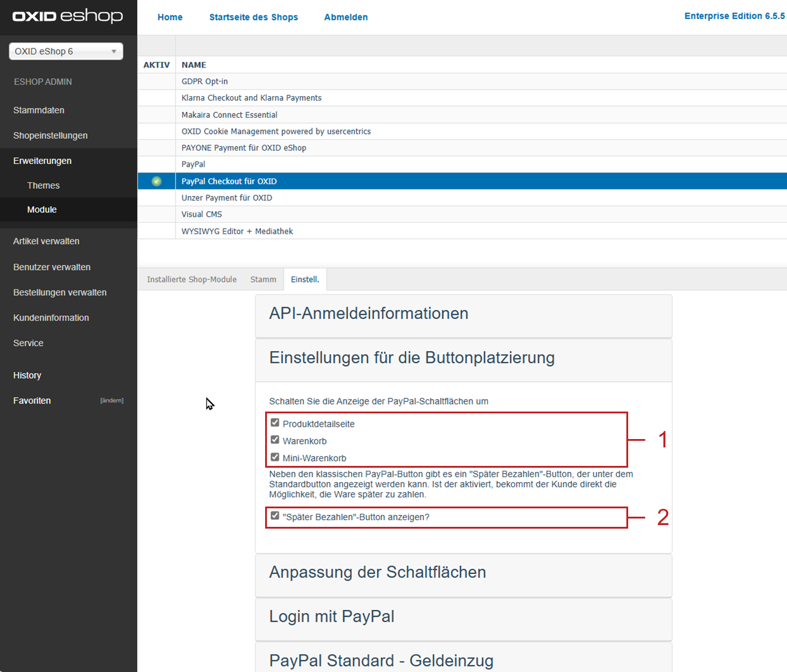787x672 pixels.
Task: Open Startseite des Shops
Action: (253, 17)
